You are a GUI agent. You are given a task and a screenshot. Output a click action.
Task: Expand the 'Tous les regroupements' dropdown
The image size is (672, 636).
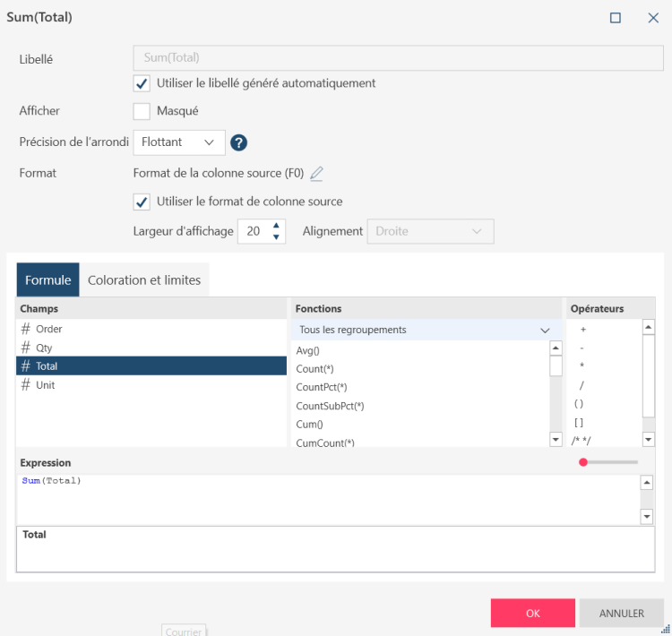[426, 330]
